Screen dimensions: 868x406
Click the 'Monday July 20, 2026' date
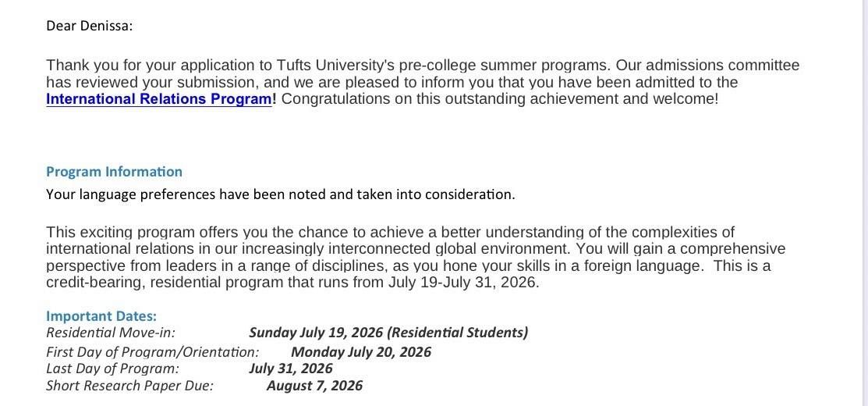(360, 352)
